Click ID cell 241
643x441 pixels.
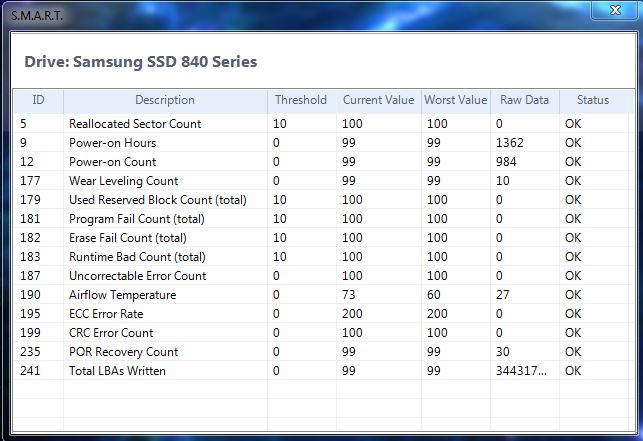coord(30,371)
